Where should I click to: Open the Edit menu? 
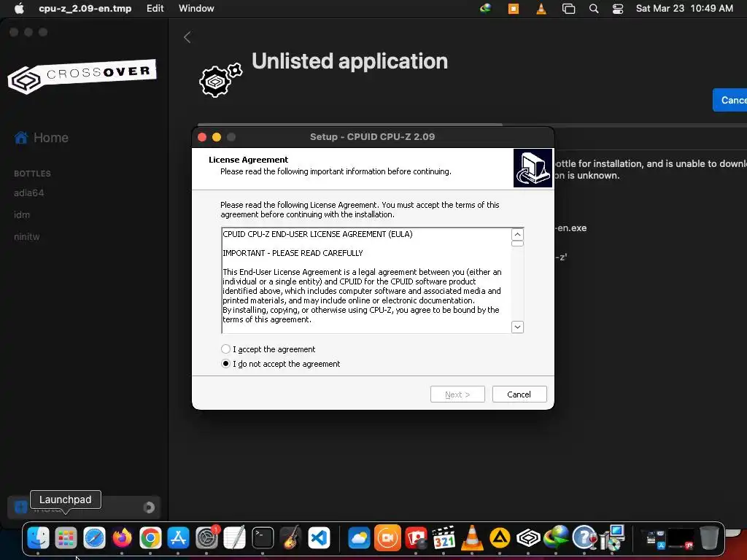coord(155,8)
